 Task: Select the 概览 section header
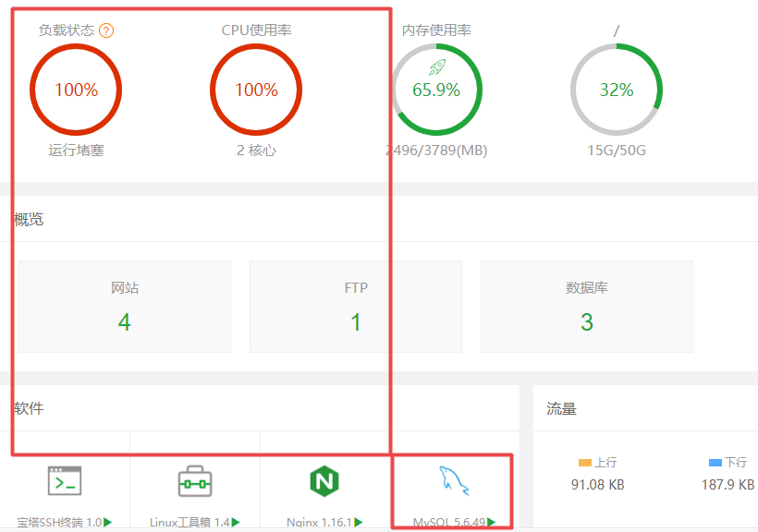tap(26, 219)
